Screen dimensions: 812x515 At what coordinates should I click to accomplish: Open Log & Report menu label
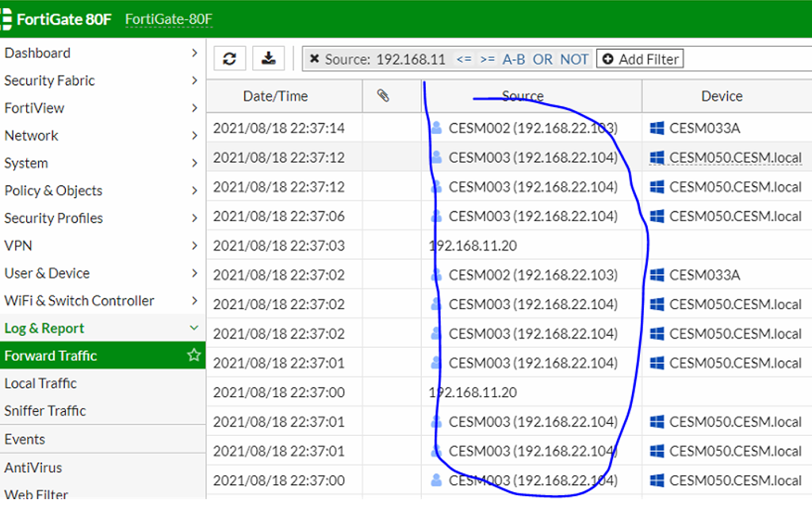[x=44, y=328]
